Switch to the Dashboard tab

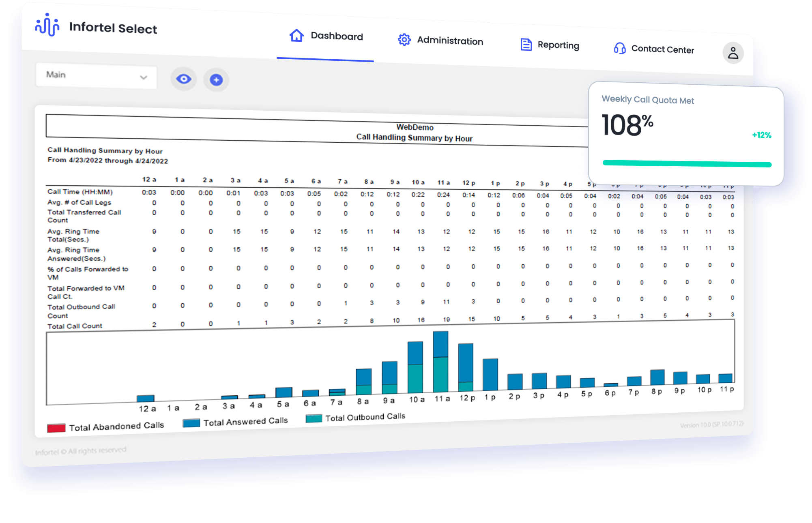[x=337, y=36]
